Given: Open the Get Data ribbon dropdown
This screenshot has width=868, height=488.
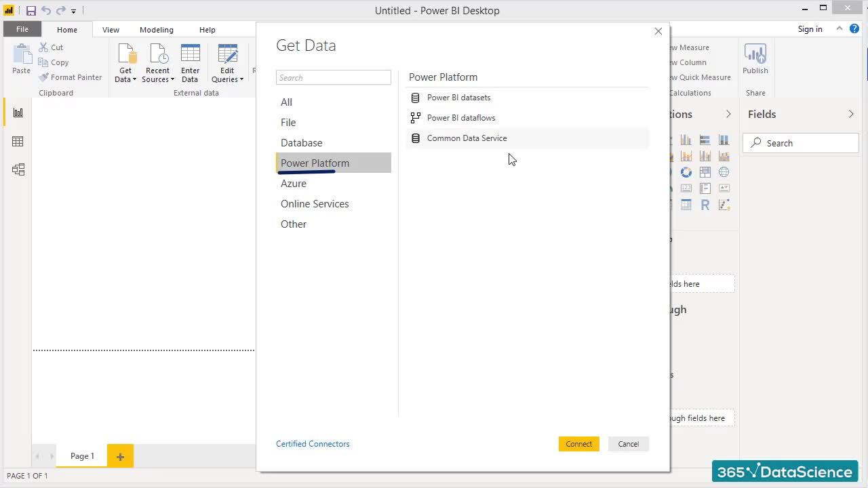Looking at the screenshot, I should (125, 64).
